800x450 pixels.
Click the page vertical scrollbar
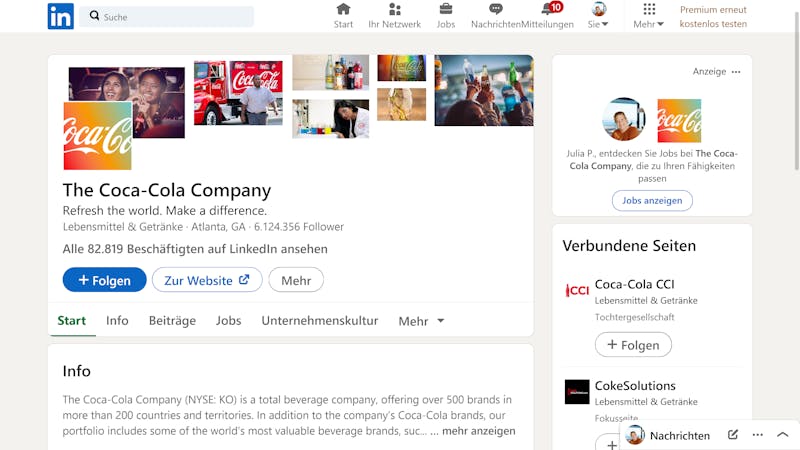point(797,92)
